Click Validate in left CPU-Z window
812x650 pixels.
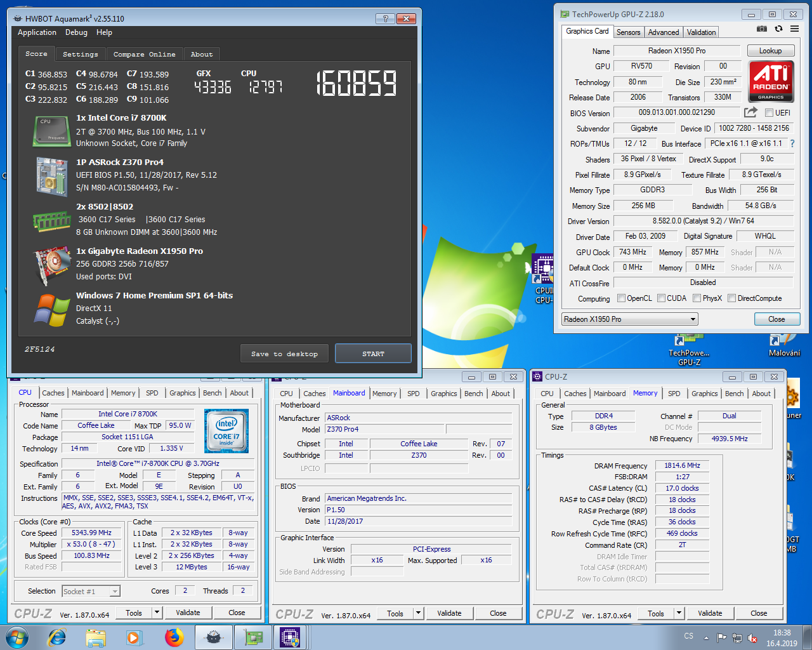pos(188,613)
